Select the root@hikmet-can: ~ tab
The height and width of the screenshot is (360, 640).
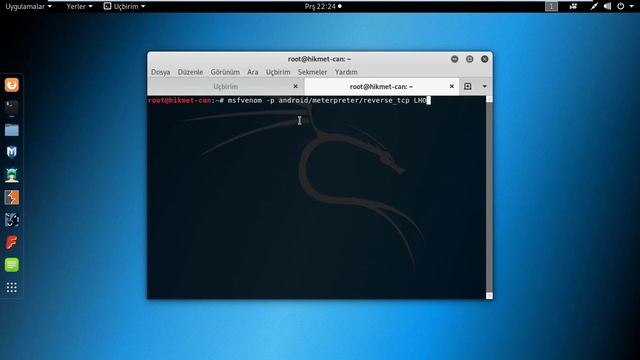click(381, 86)
